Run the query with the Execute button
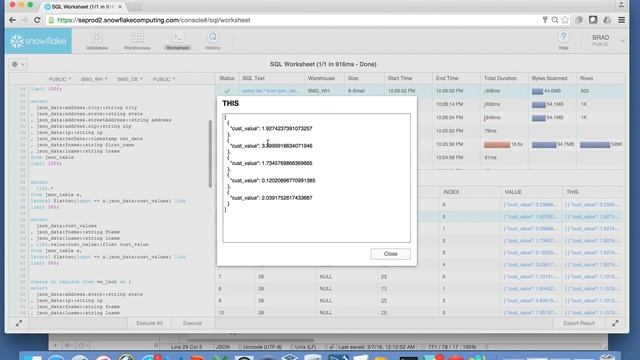640x360 pixels. [192, 323]
